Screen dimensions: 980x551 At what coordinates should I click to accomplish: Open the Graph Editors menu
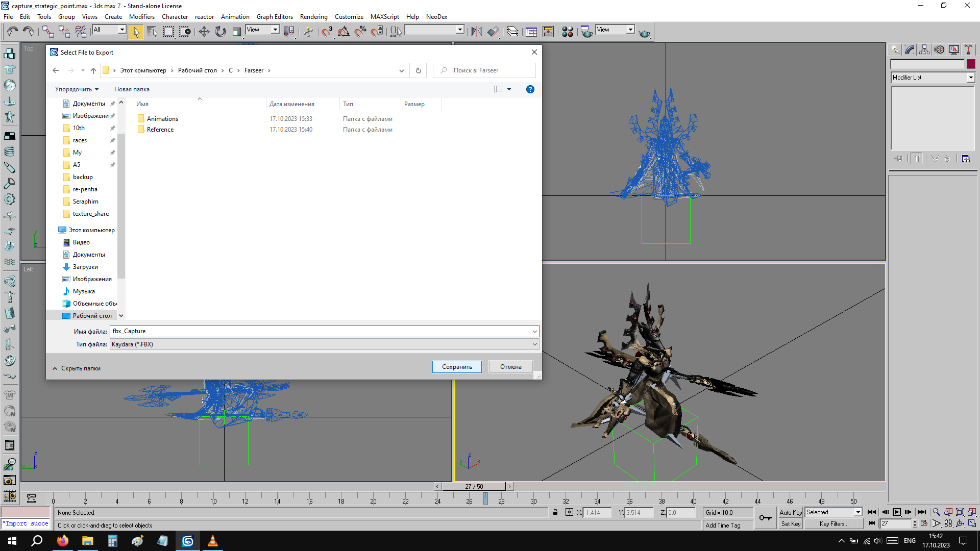pos(275,17)
